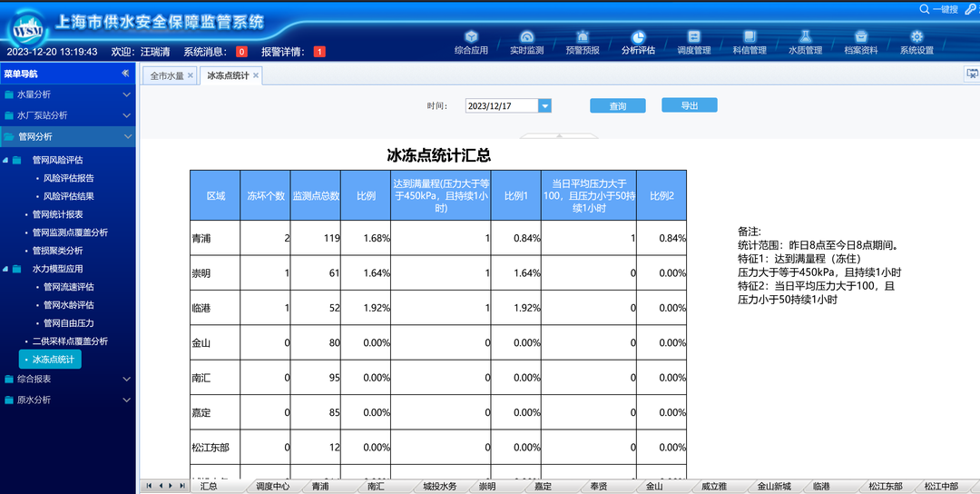Click the 崇明 row region cell
The image size is (980, 494).
(x=216, y=273)
